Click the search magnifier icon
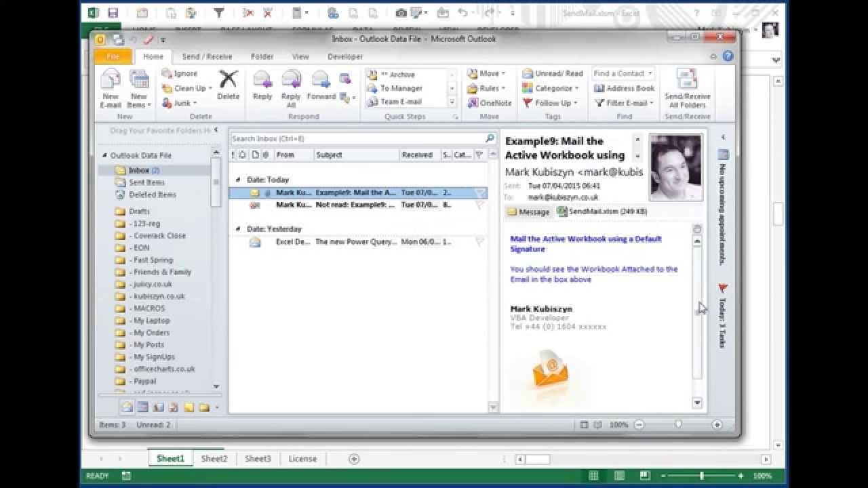This screenshot has width=868, height=488. point(490,138)
